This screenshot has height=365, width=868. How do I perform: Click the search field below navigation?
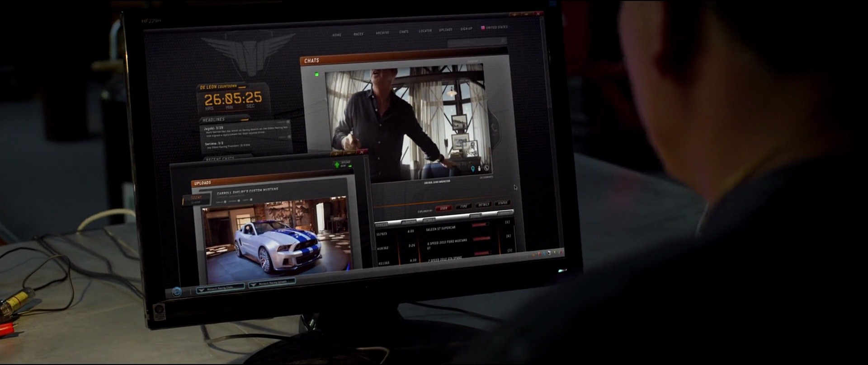pos(477,42)
